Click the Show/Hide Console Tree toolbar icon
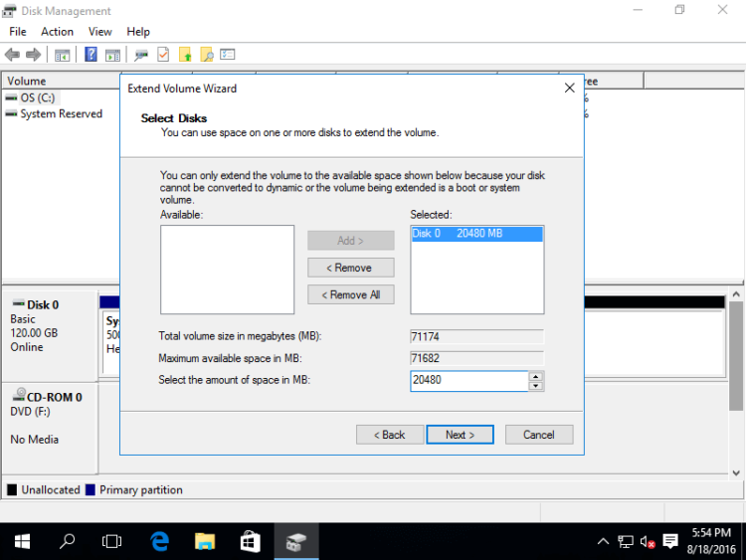This screenshot has height=560, width=746. [x=62, y=55]
